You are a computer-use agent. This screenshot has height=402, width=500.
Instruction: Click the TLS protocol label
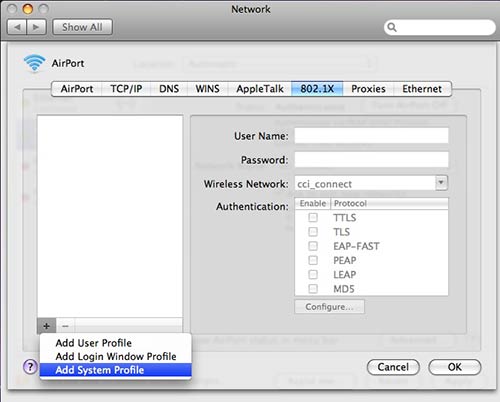point(341,232)
